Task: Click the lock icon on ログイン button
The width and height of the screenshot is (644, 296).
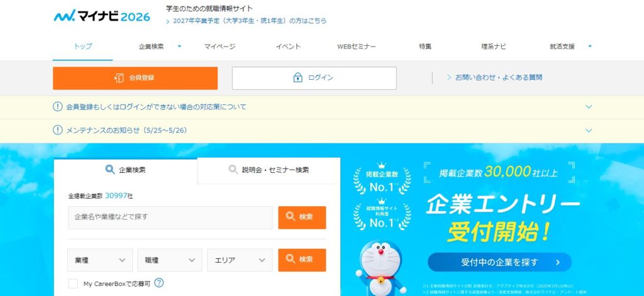Action: pyautogui.click(x=297, y=77)
